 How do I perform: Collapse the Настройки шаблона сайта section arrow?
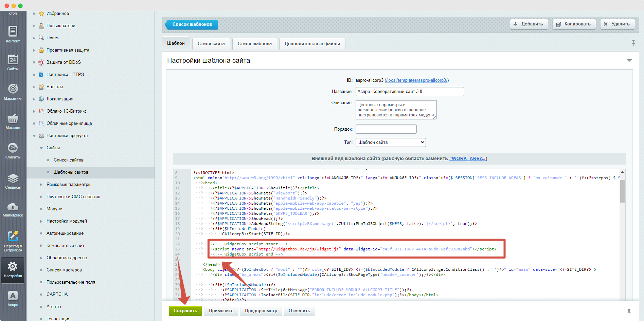629,61
